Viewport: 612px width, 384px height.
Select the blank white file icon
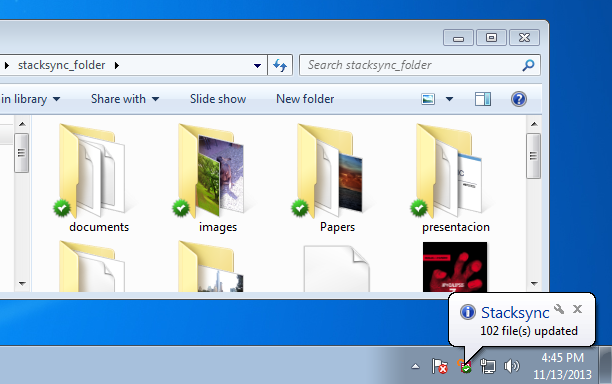click(x=336, y=268)
